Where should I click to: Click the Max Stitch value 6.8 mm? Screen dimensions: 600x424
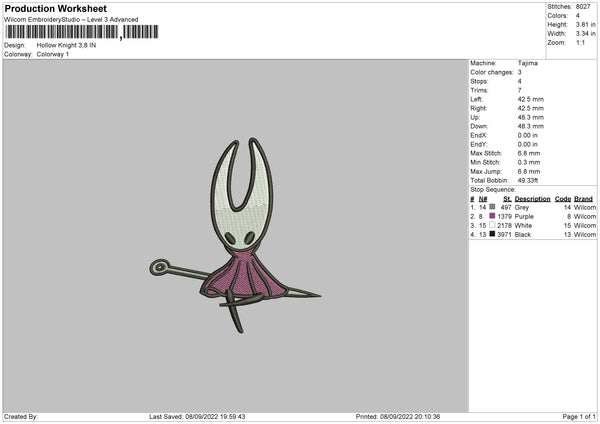(x=528, y=153)
